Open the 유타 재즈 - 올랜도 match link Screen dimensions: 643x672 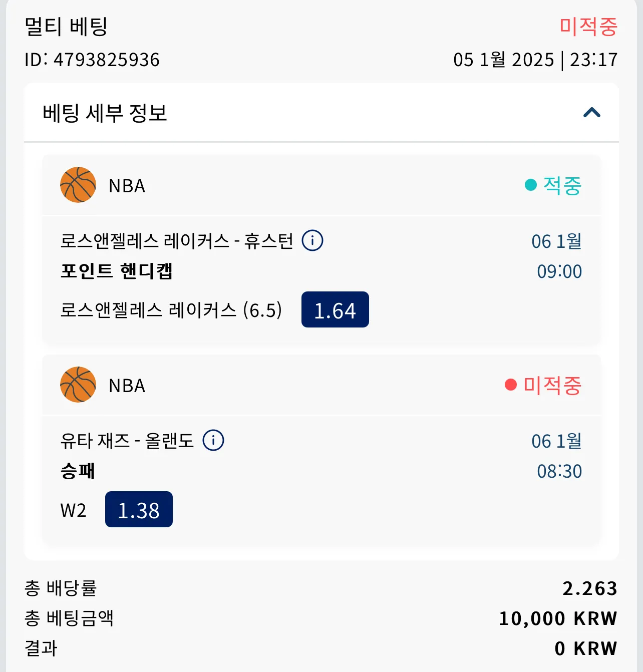point(127,441)
